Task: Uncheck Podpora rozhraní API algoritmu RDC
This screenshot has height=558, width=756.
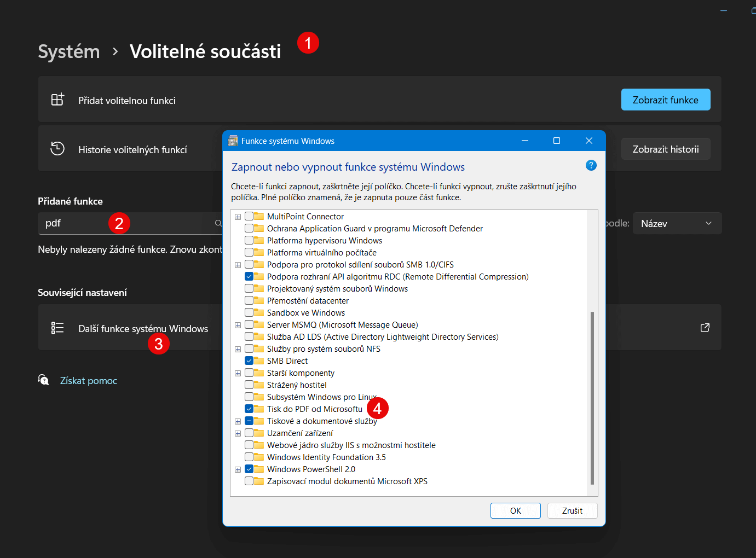Action: coord(249,276)
